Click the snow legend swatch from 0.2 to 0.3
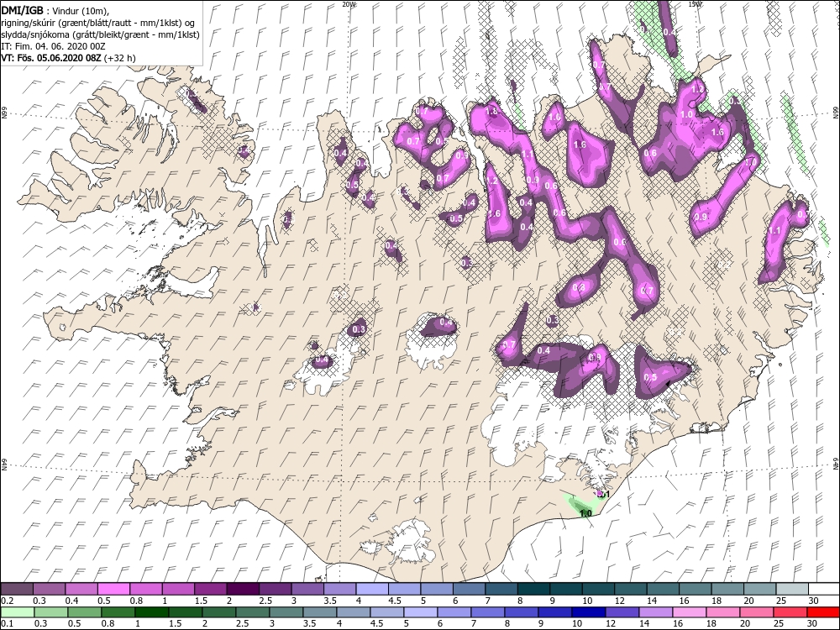Viewport: 840px width, 630px height. click(17, 588)
